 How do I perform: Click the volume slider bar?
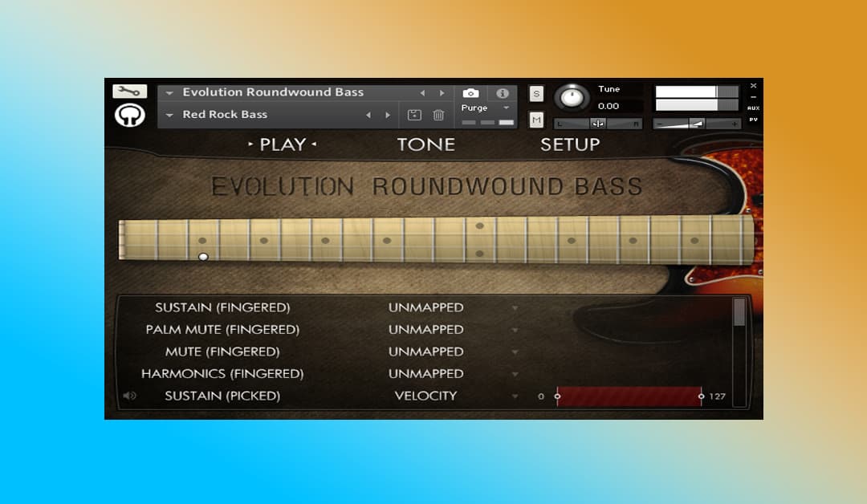click(x=697, y=124)
